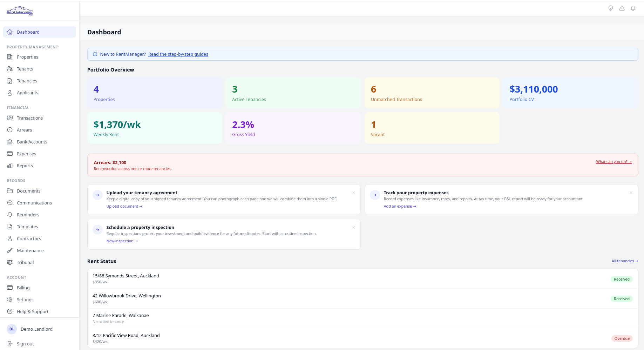Click the Overdue status badge

coord(622,338)
